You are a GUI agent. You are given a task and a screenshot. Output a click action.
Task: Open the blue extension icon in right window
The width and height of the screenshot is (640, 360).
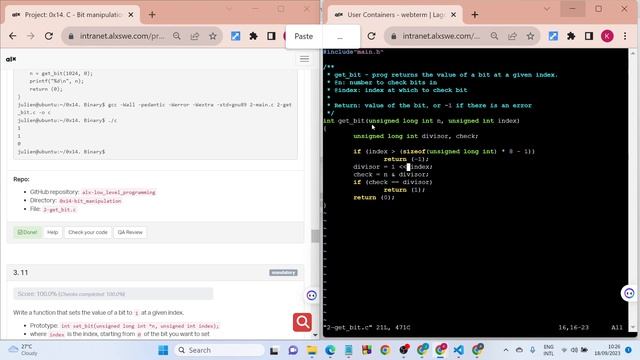553,36
